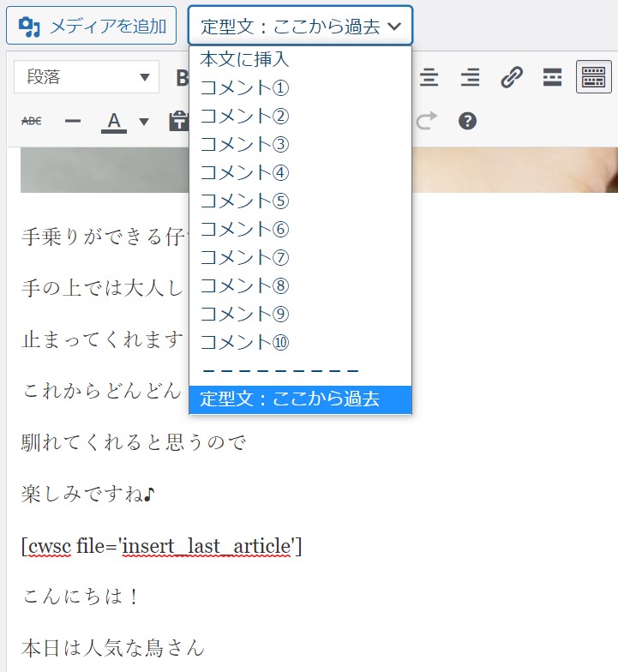Click the メディアを追加 button
618x672 pixels.
click(92, 26)
